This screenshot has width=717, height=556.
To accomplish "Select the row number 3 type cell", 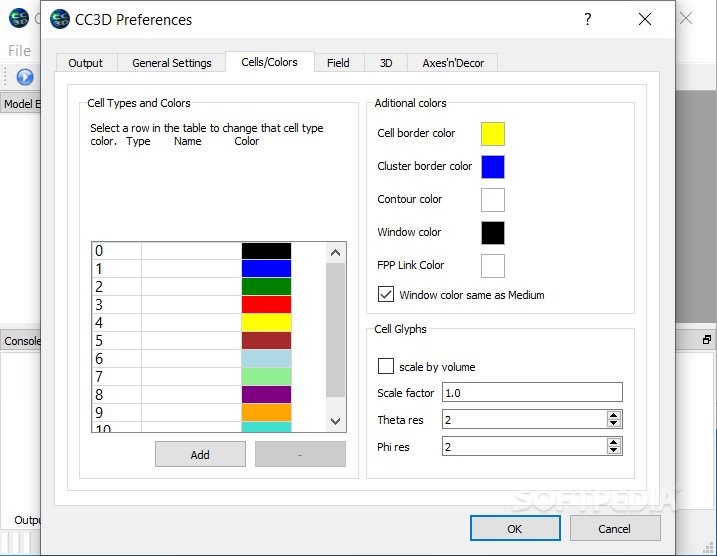I will 117,305.
